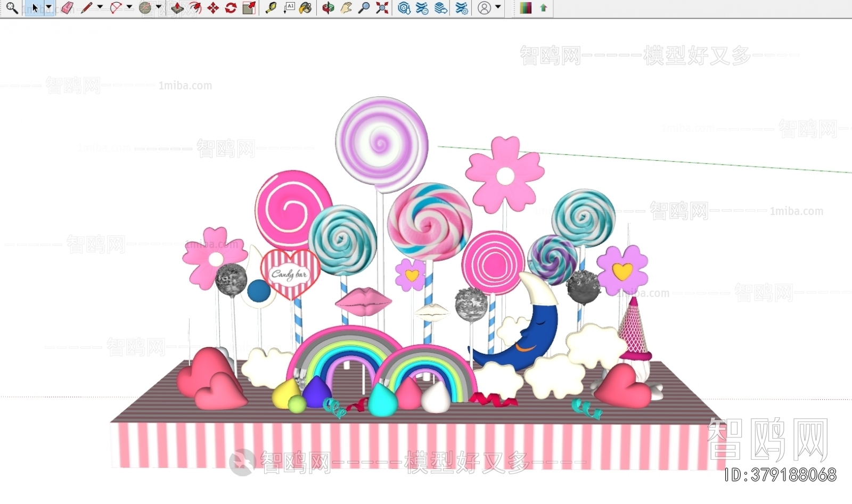Expand the shape tool dropdown arrow

click(159, 7)
